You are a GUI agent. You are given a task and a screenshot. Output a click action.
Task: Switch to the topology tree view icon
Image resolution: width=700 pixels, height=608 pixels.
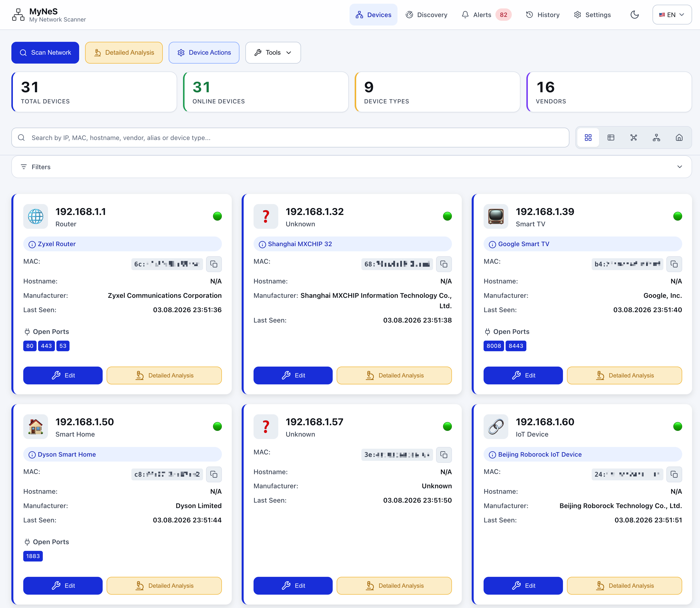pyautogui.click(x=656, y=138)
